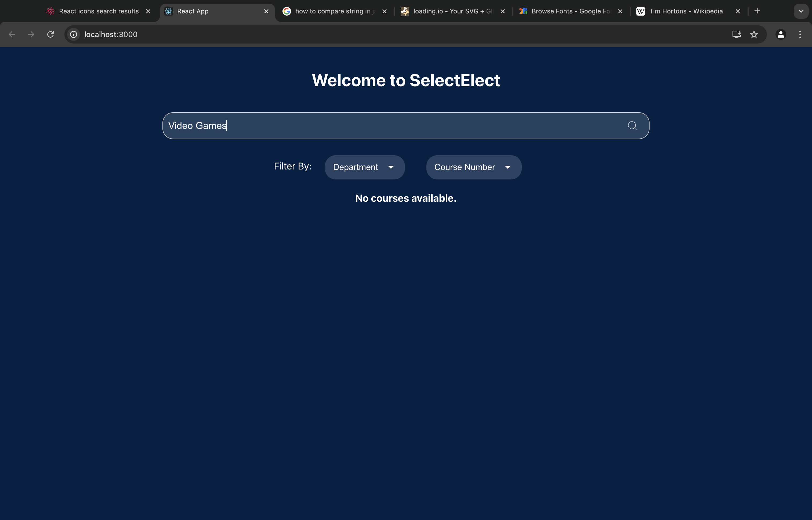
Task: Open the Course Number filter dropdown
Action: [x=473, y=167]
